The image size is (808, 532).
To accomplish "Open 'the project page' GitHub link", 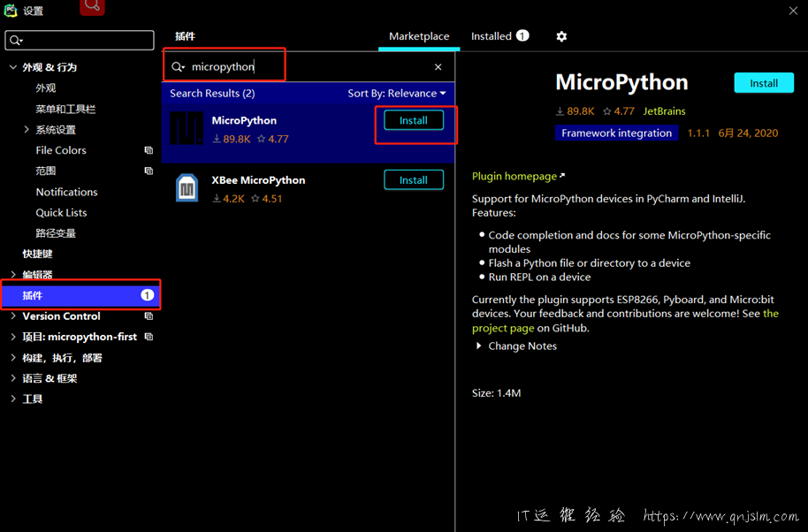I will coord(625,320).
